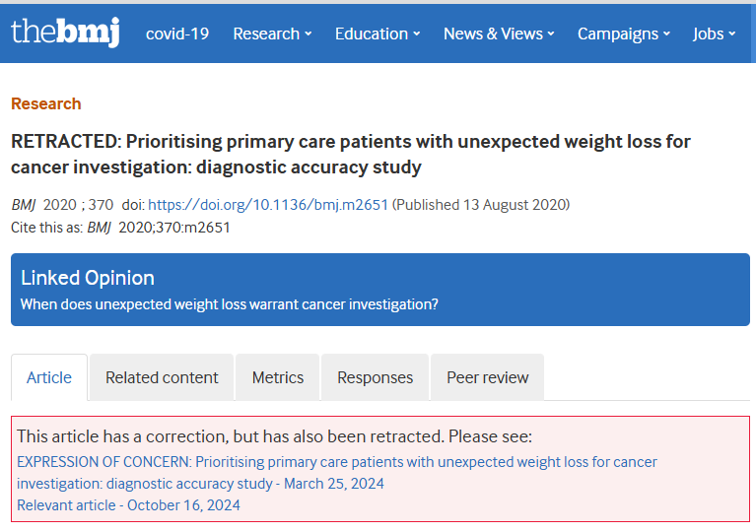Open the Jobs dropdown menu
This screenshot has height=532, width=756.
[714, 33]
